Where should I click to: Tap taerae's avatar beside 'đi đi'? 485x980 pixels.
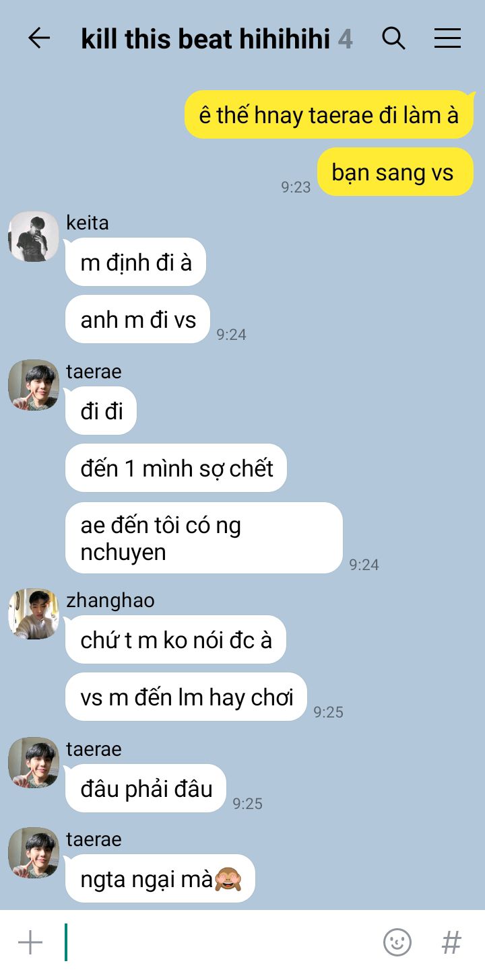pyautogui.click(x=34, y=385)
